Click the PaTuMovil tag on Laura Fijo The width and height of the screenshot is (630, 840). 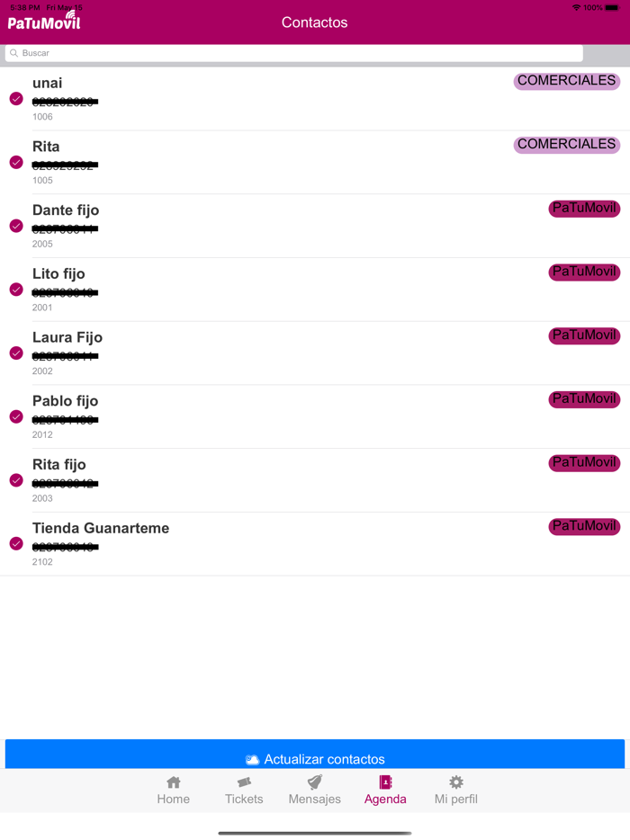[584, 335]
